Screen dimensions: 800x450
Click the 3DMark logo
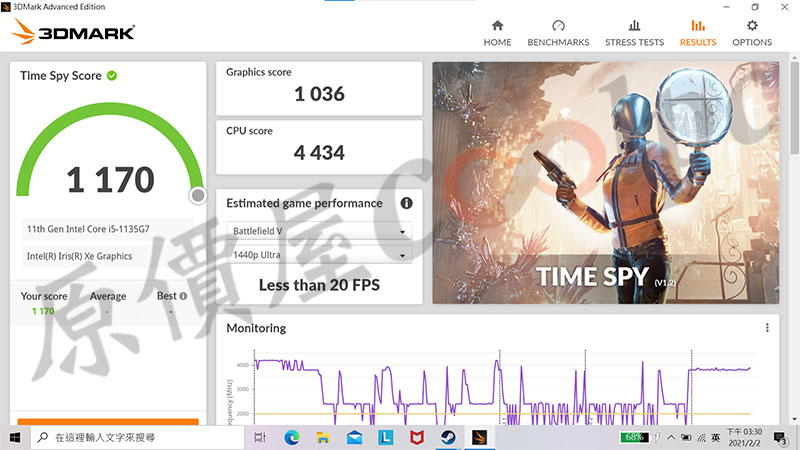coord(73,32)
